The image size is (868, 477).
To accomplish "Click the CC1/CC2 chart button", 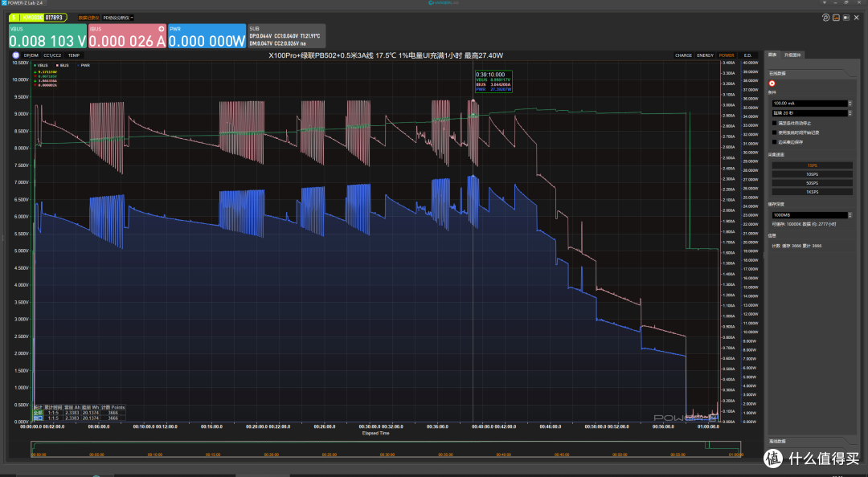I will click(x=52, y=55).
